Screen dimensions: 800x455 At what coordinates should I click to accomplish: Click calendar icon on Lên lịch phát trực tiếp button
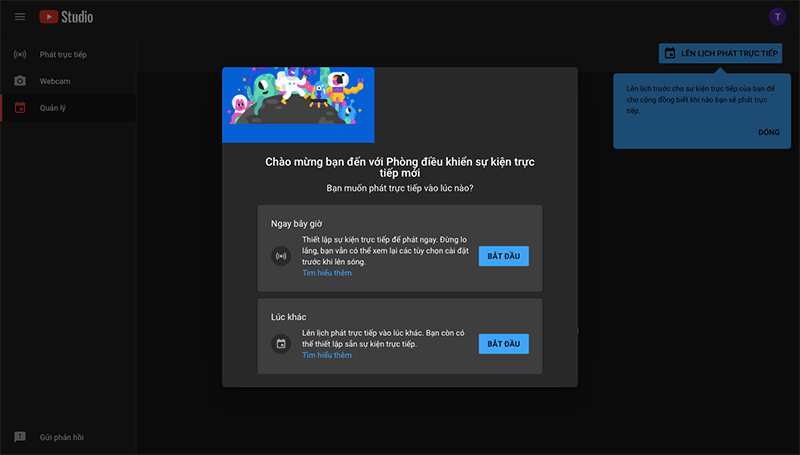(x=670, y=53)
